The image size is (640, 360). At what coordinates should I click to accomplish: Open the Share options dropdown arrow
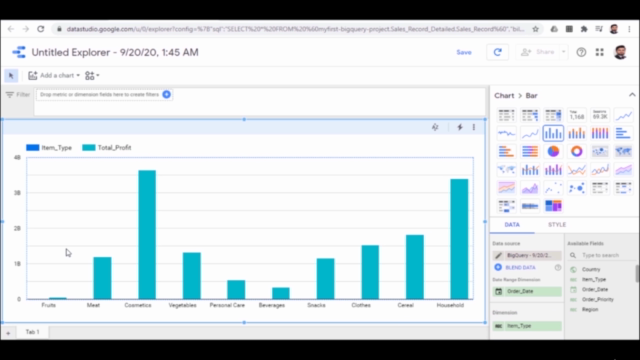click(x=564, y=52)
